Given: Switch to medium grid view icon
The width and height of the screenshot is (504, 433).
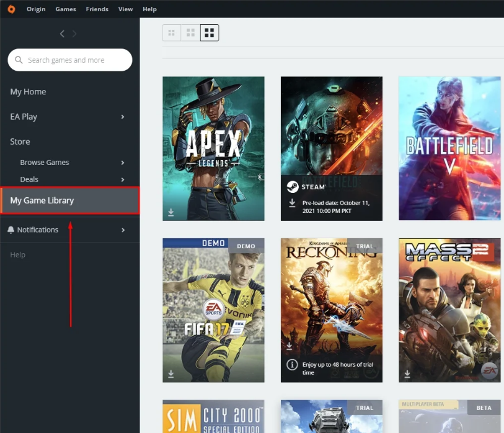Looking at the screenshot, I should tap(191, 33).
